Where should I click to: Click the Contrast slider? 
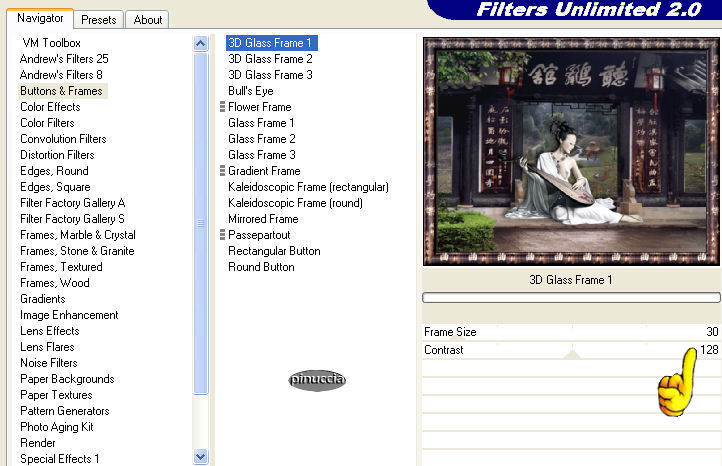click(571, 350)
